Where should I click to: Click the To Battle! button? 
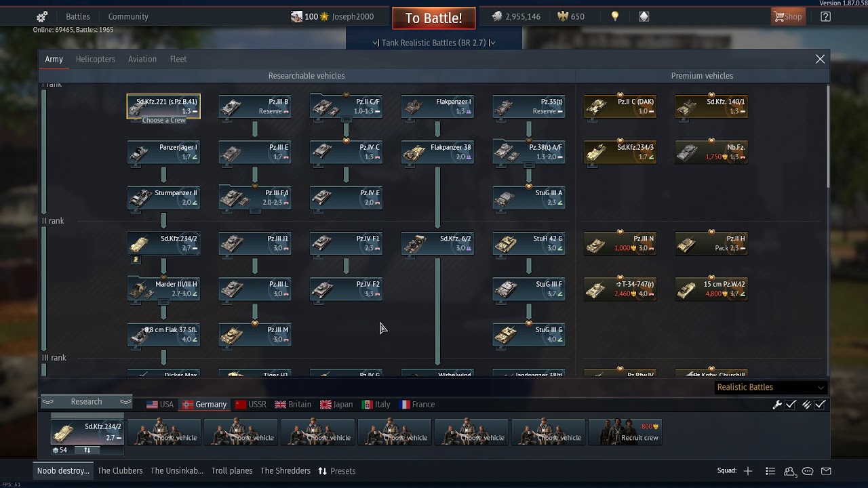434,18
